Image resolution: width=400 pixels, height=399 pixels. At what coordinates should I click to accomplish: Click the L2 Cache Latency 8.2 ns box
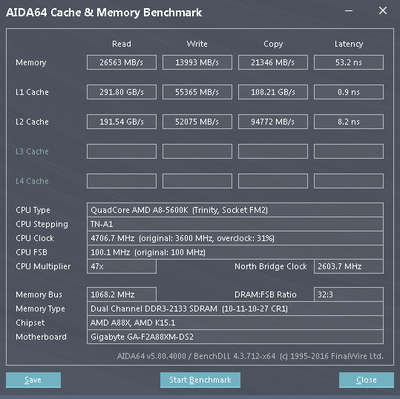click(x=349, y=122)
